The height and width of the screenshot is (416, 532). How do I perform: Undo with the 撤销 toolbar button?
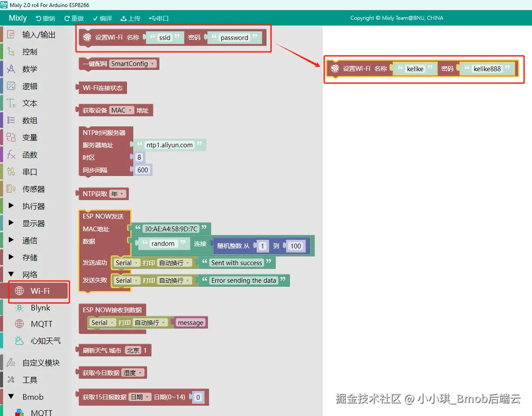(x=45, y=18)
